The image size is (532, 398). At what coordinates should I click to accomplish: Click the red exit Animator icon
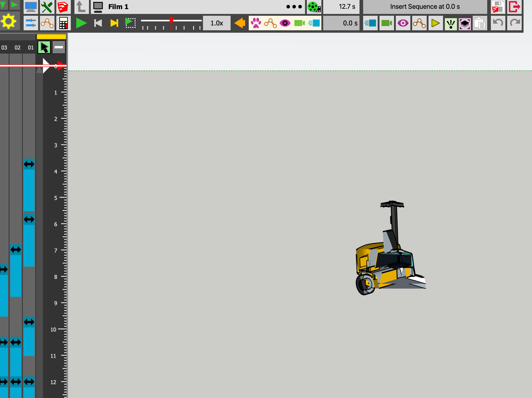514,7
